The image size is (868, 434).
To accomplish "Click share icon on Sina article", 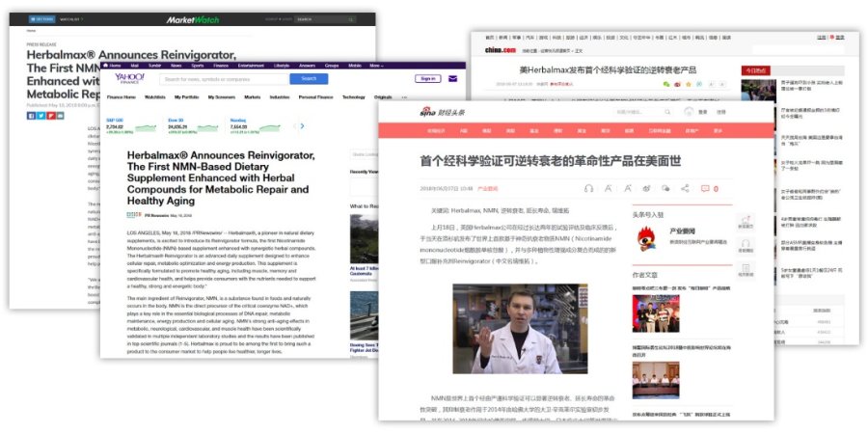I will point(685,188).
